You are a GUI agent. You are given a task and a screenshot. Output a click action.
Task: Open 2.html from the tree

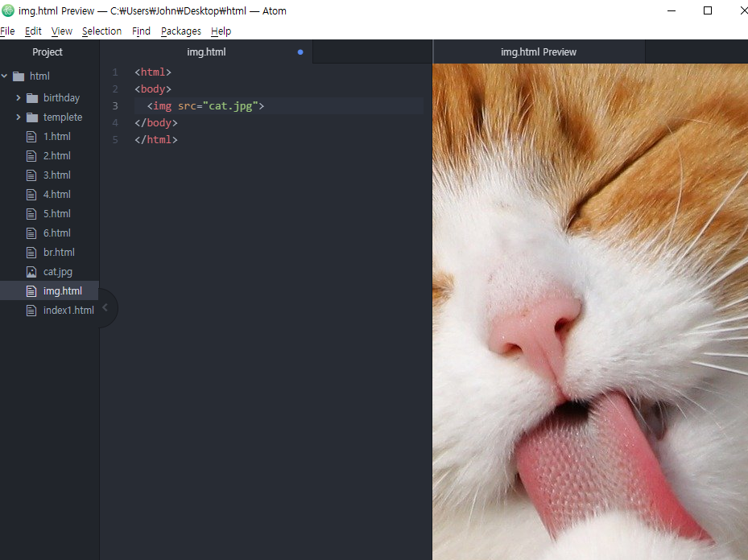coord(57,156)
